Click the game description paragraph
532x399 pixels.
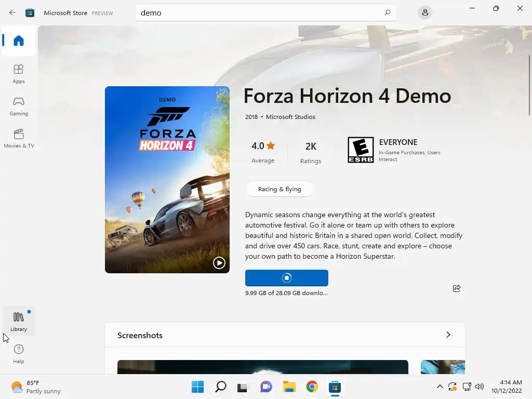click(354, 235)
